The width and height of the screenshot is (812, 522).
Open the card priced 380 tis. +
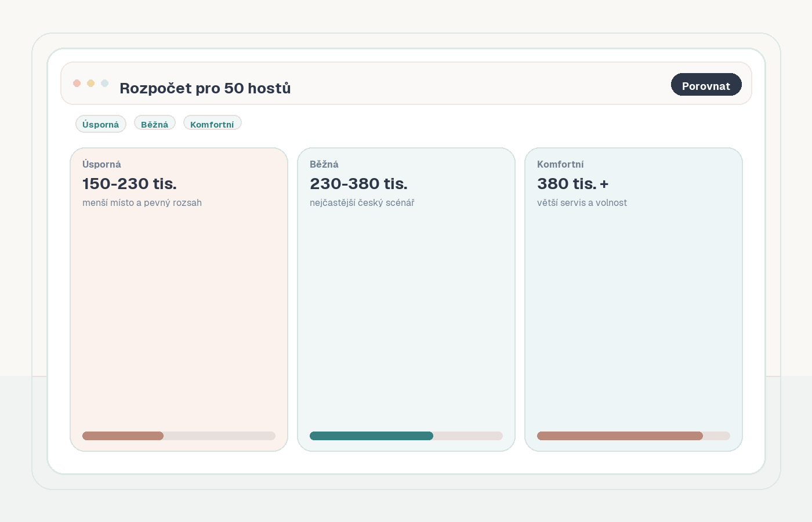pyautogui.click(x=633, y=299)
